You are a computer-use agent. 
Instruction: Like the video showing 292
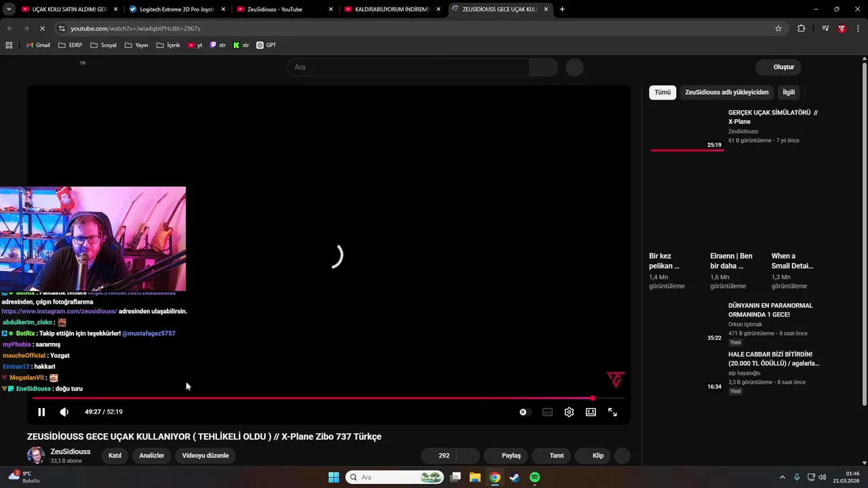pyautogui.click(x=439, y=455)
